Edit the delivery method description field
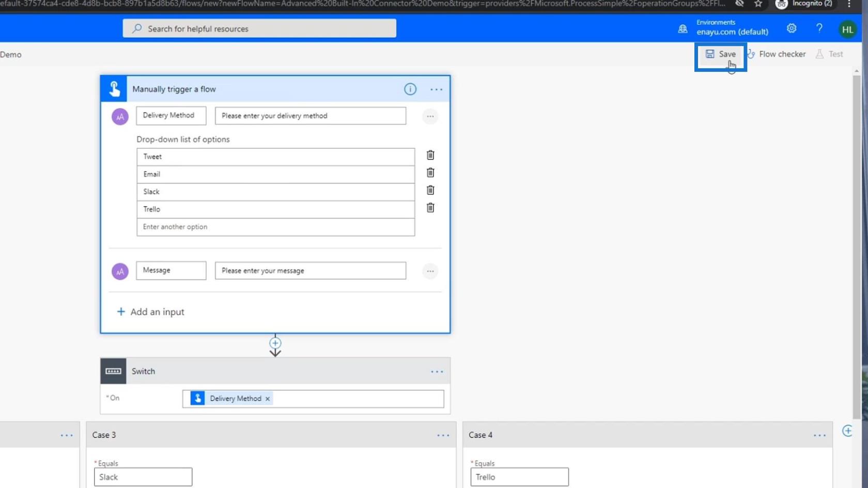 click(x=311, y=116)
